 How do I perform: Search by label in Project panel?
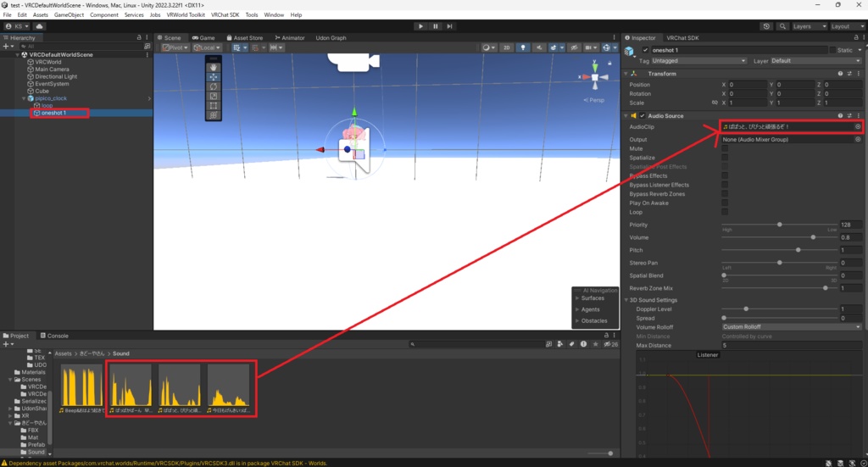[x=572, y=344]
